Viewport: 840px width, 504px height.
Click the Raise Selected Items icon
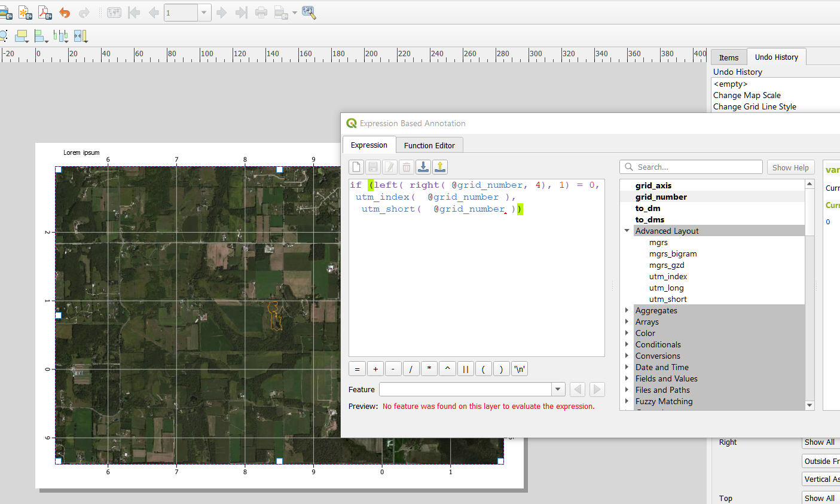(22, 36)
